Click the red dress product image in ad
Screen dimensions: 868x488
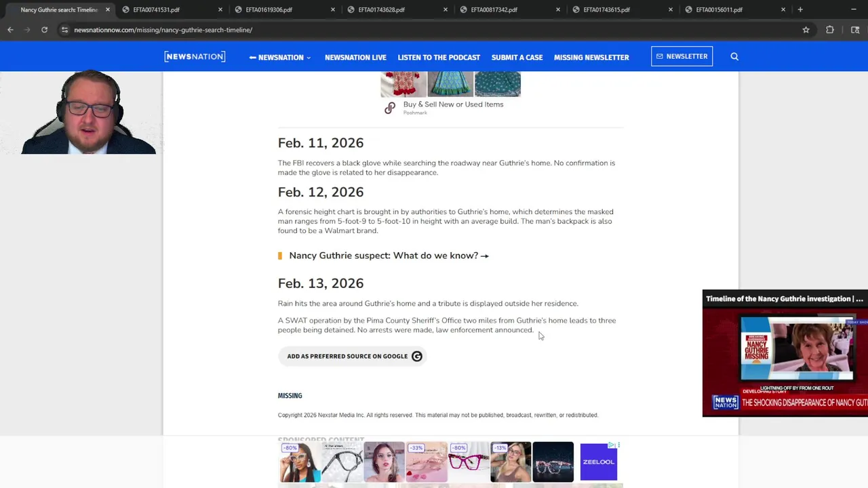(403, 84)
